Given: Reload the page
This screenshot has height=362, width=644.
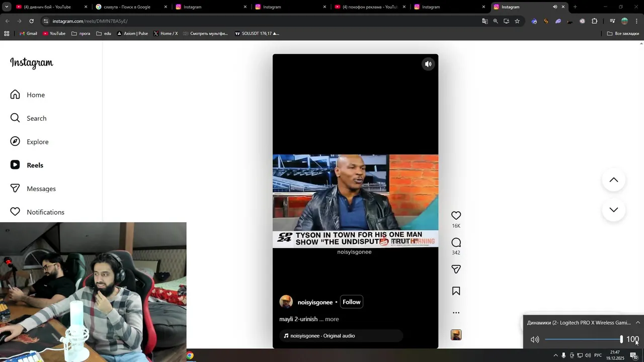Looking at the screenshot, I should point(31,21).
